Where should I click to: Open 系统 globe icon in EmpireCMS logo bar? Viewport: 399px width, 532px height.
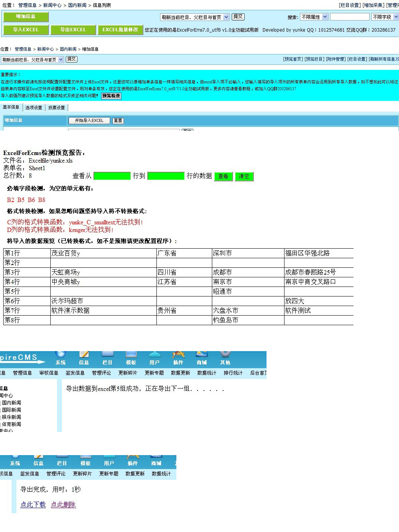(x=61, y=354)
